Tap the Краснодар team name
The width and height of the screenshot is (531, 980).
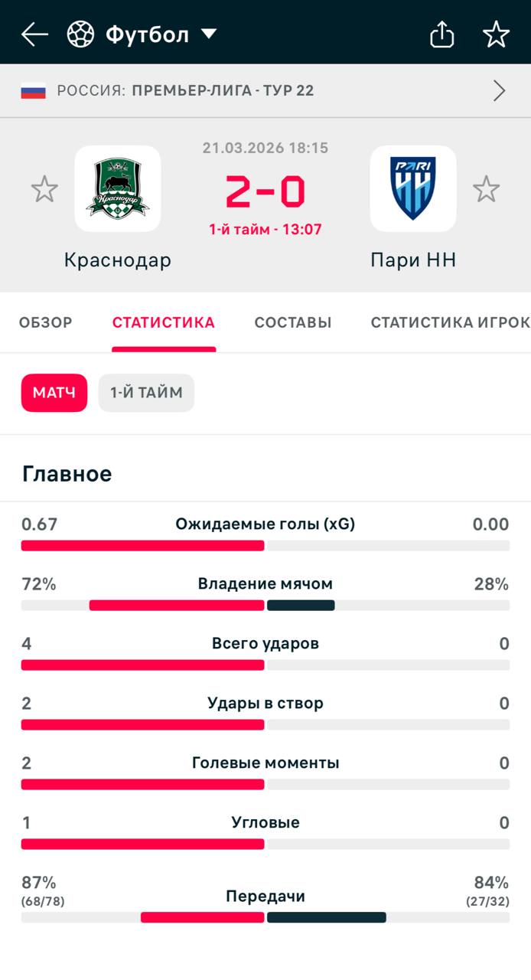[x=118, y=260]
